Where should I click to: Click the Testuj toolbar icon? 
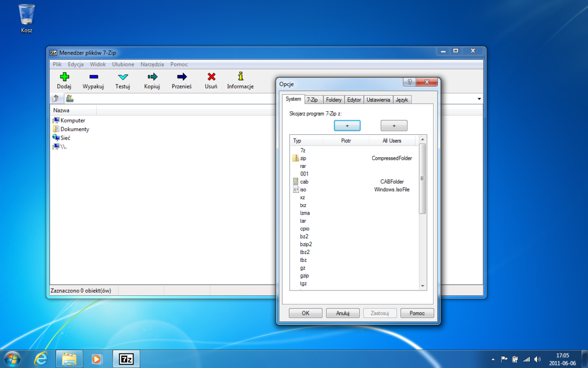coord(122,77)
